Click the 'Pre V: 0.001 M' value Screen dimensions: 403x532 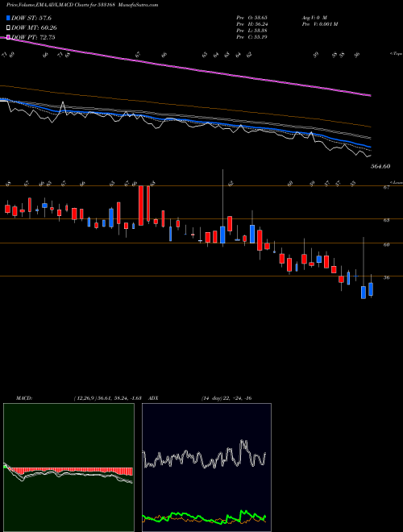click(x=319, y=24)
